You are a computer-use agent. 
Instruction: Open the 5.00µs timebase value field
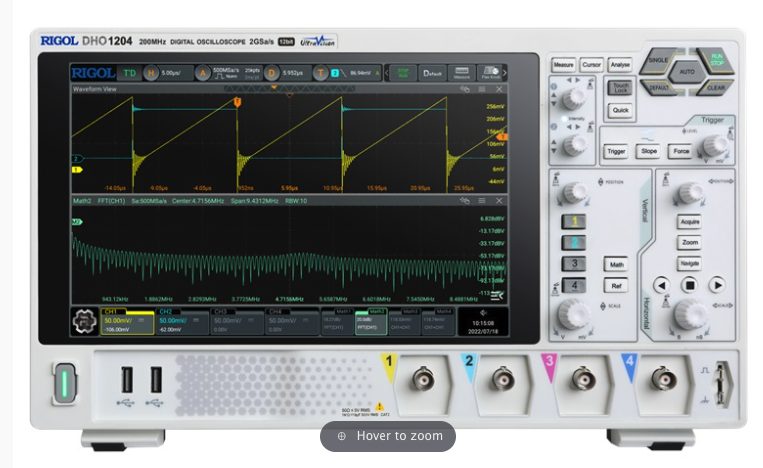point(171,73)
